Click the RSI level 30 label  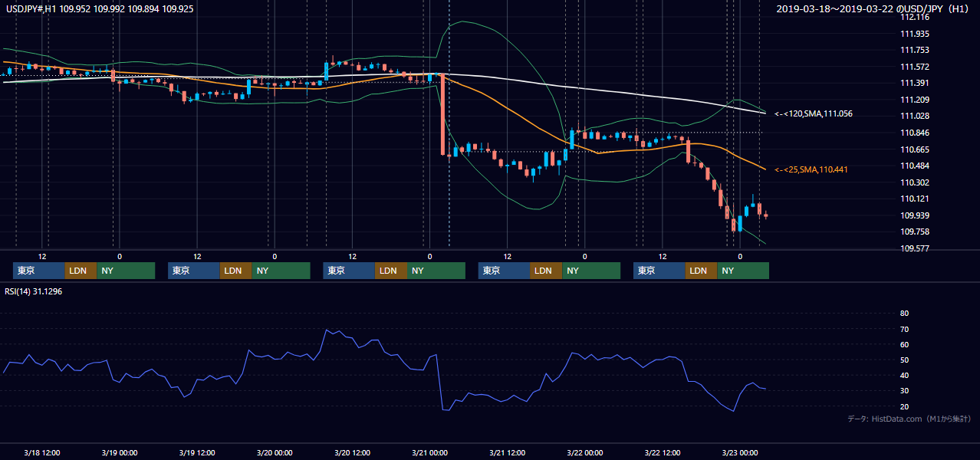[x=904, y=391]
